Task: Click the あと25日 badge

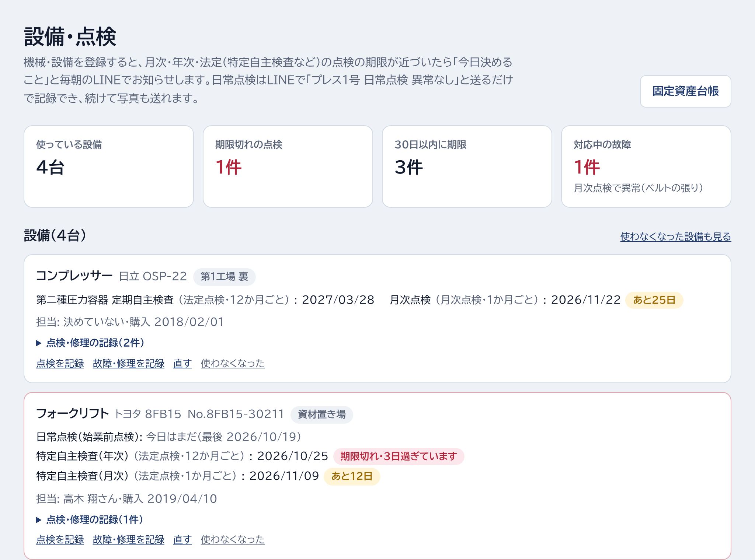Action: (x=654, y=300)
